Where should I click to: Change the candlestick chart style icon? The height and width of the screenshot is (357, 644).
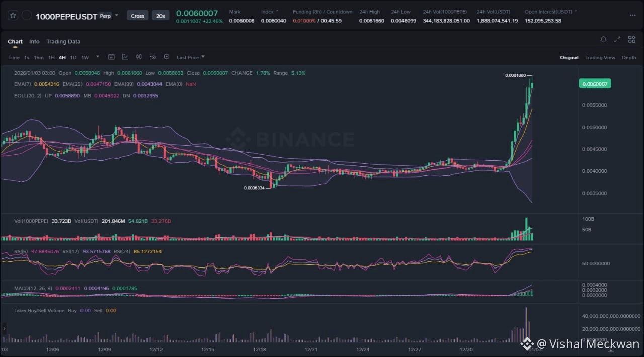coord(139,57)
